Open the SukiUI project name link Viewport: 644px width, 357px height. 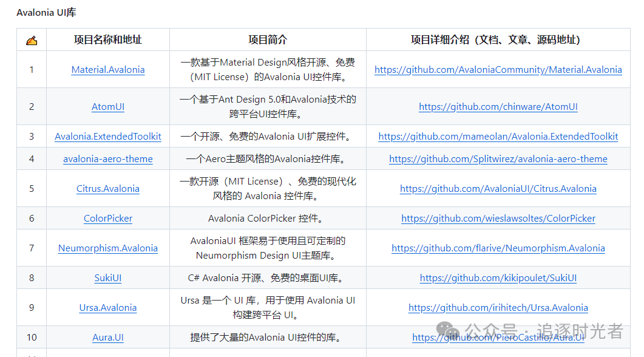point(108,278)
